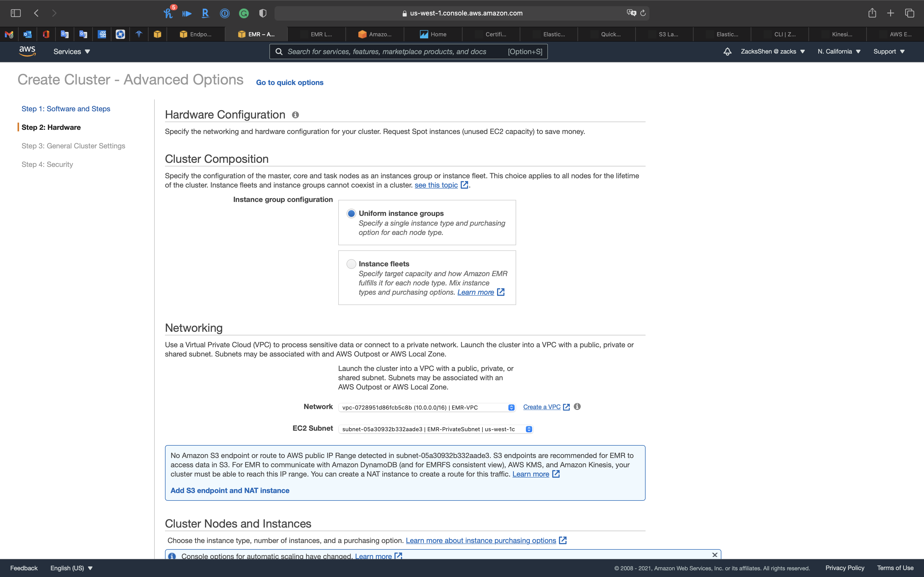924x577 pixels.
Task: Open the Services menu
Action: 71,52
